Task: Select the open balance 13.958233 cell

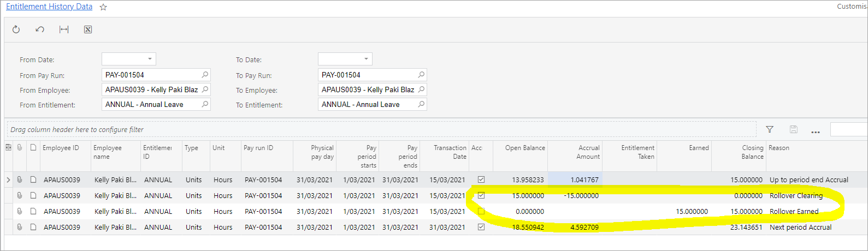Action: tap(520, 180)
